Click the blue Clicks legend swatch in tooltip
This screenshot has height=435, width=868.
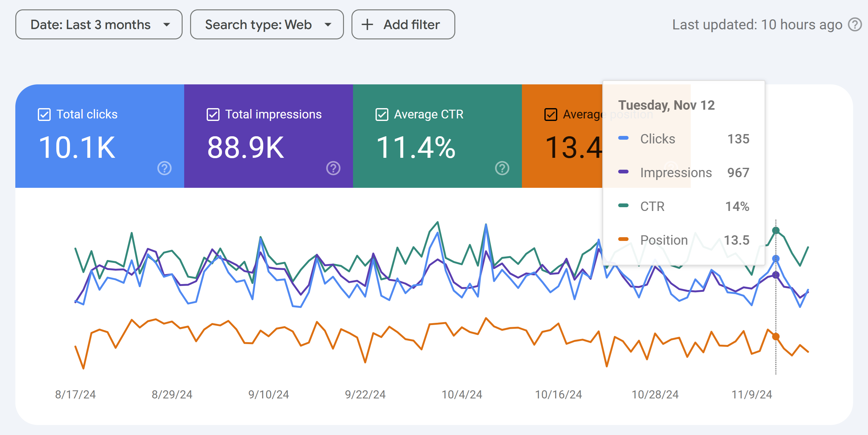[x=623, y=138]
